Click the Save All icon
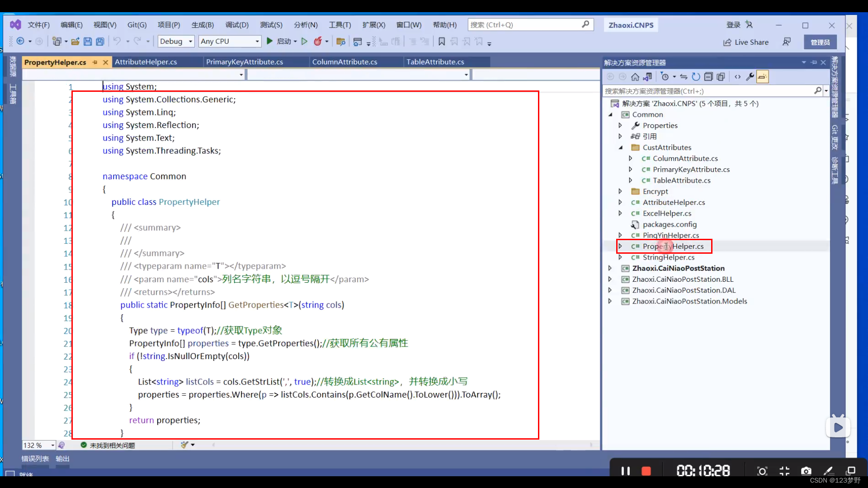The height and width of the screenshot is (488, 868). [100, 42]
